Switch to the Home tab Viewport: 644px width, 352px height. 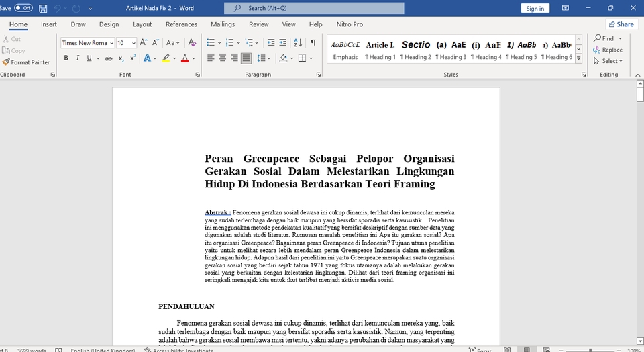[x=19, y=24]
